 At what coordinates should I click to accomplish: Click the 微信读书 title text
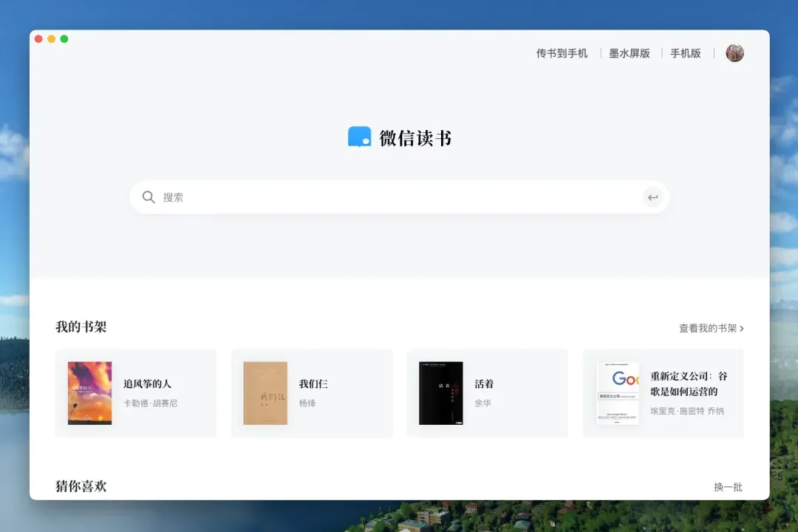pyautogui.click(x=415, y=138)
